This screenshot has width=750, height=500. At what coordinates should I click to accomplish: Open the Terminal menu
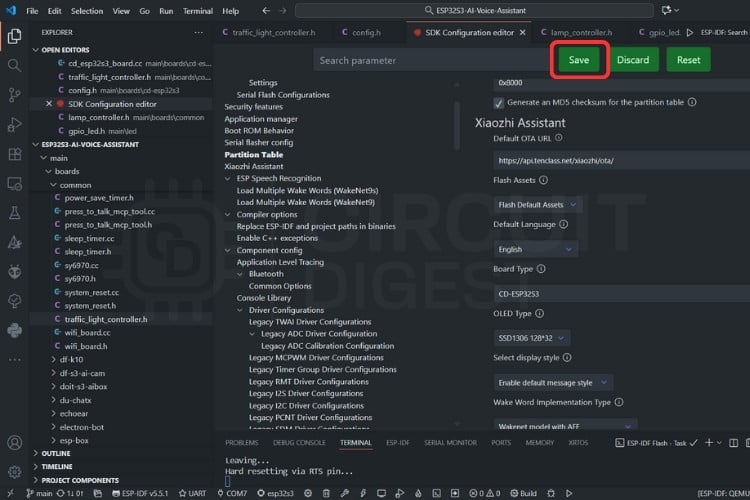coord(198,11)
